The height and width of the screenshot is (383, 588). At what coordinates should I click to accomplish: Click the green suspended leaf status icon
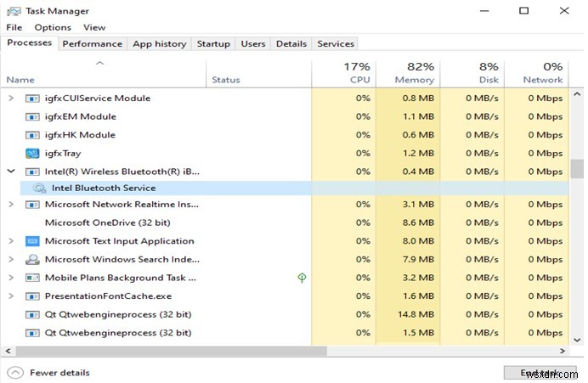coord(302,278)
